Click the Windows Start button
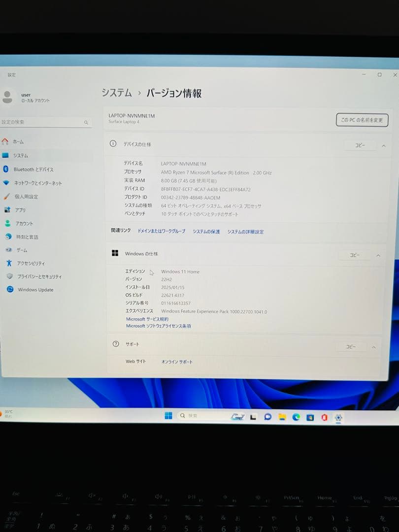Viewport: 399px width, 532px height. pyautogui.click(x=168, y=416)
